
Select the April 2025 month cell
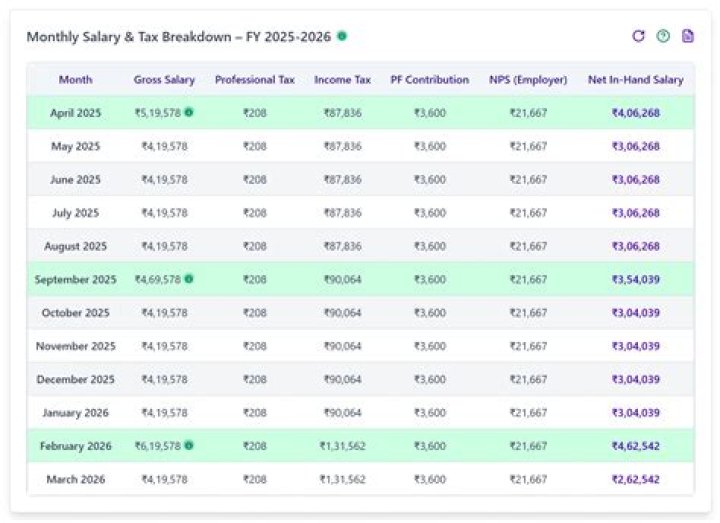pyautogui.click(x=76, y=113)
